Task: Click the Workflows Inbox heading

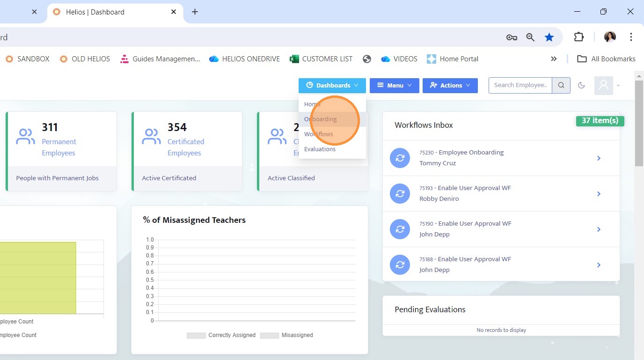Action: (x=424, y=125)
